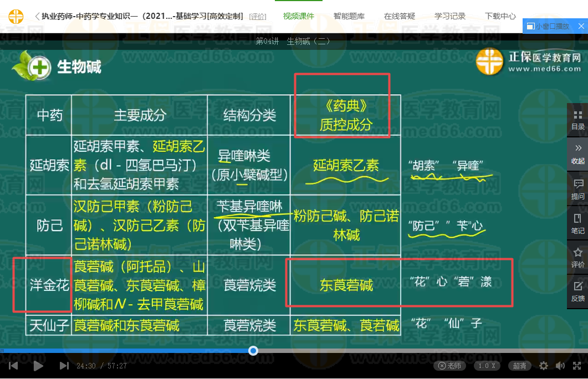The height and width of the screenshot is (379, 588).
Task: Click the play button in player controls
Action: point(38,366)
